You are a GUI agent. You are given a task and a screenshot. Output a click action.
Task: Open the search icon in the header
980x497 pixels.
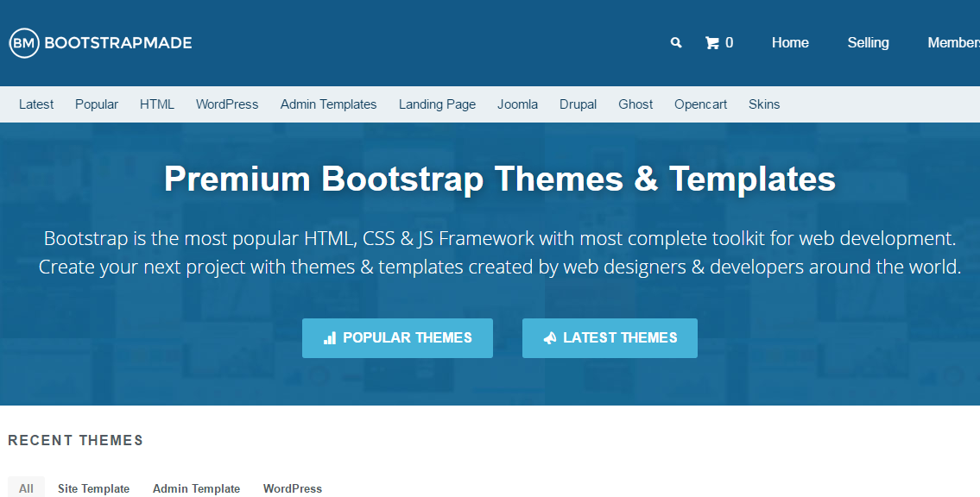click(676, 42)
